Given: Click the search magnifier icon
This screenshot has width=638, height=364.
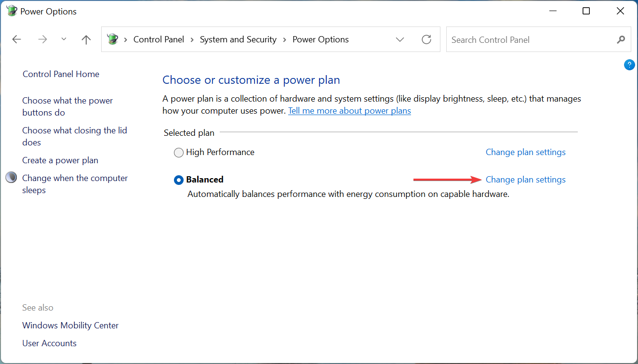Looking at the screenshot, I should click(621, 39).
